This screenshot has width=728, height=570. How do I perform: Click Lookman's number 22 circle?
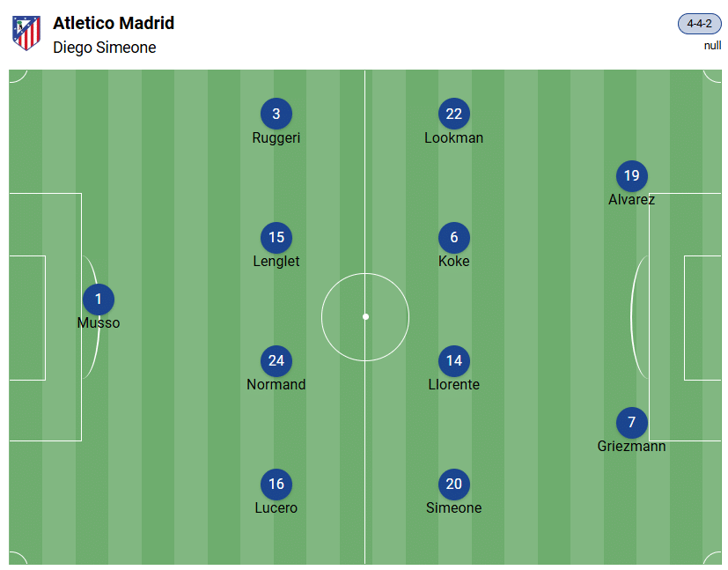pyautogui.click(x=454, y=114)
